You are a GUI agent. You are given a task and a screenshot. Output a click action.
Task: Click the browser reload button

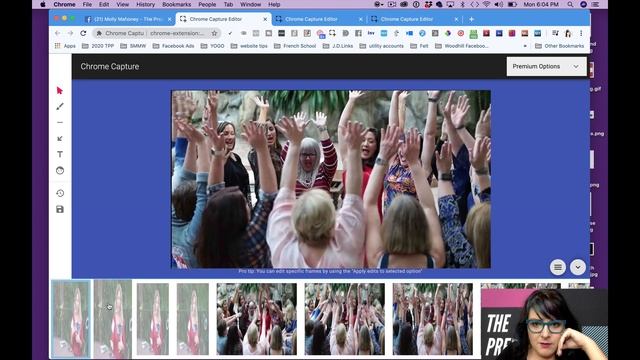83,33
